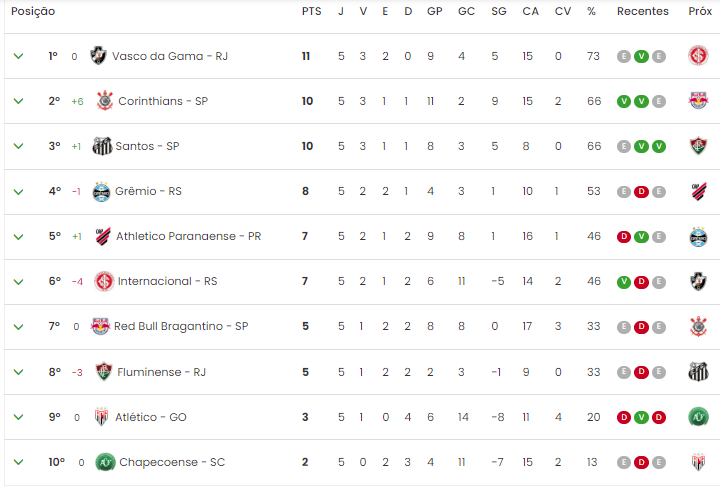This screenshot has height=487, width=720.
Task: Open the Fluminense - RJ team link
Action: [x=161, y=372]
